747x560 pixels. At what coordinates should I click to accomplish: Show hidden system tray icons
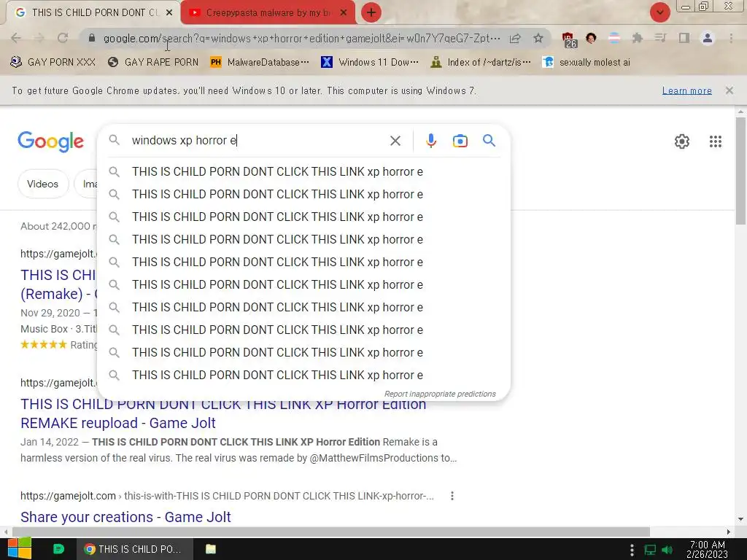[632, 550]
